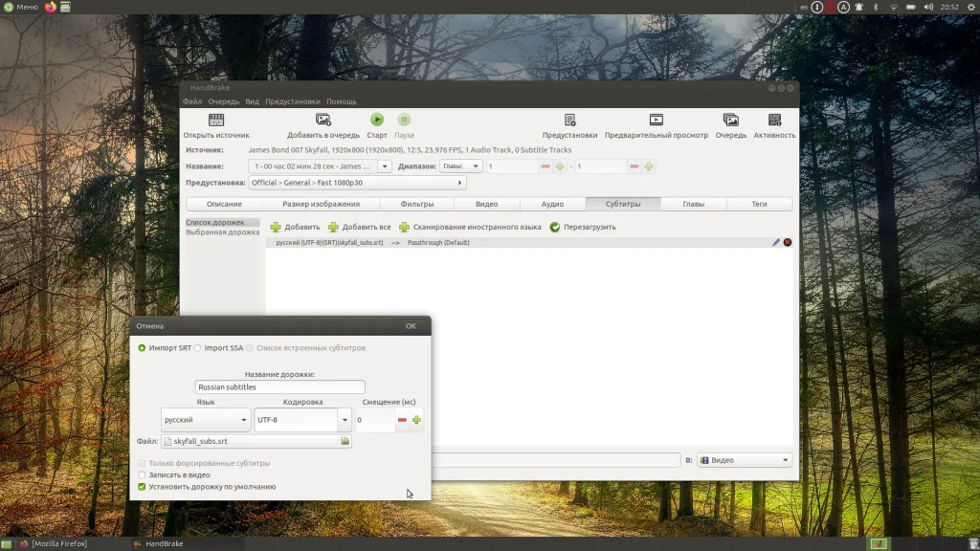980x551 pixels.
Task: Uncheck set default track (Установить дорожку по умолчанию)
Action: pyautogui.click(x=143, y=487)
